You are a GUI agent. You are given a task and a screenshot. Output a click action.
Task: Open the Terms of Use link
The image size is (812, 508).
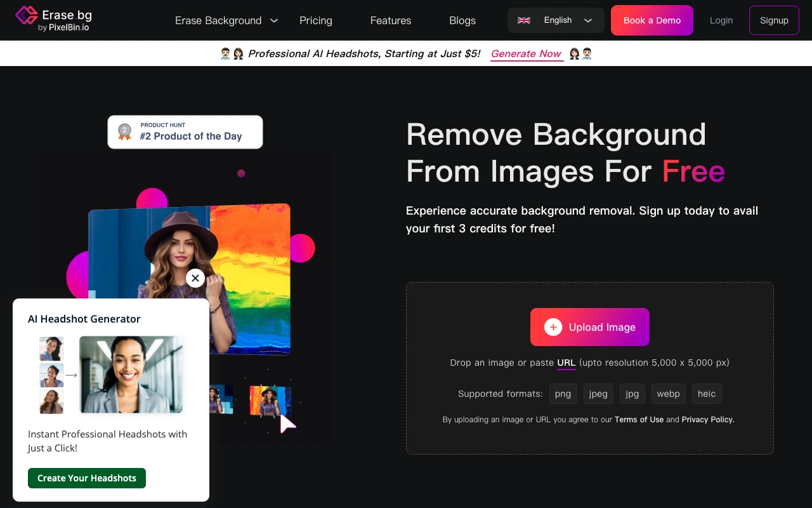[639, 420]
